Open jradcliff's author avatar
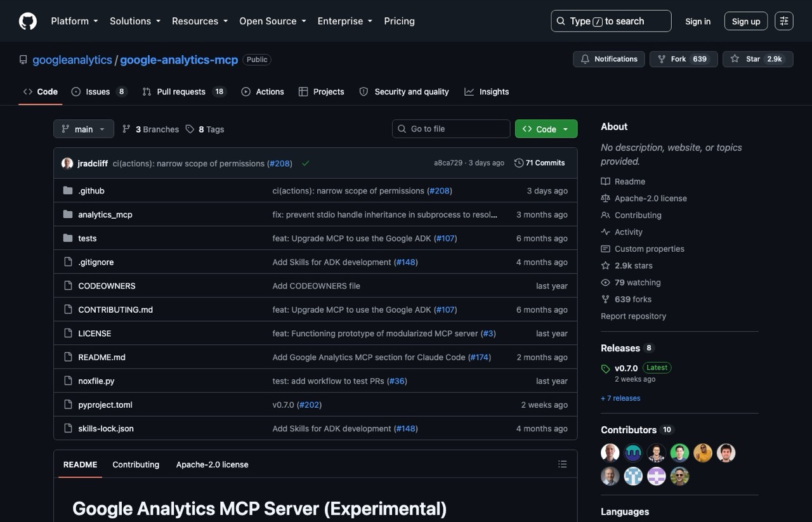This screenshot has width=812, height=522. click(67, 163)
